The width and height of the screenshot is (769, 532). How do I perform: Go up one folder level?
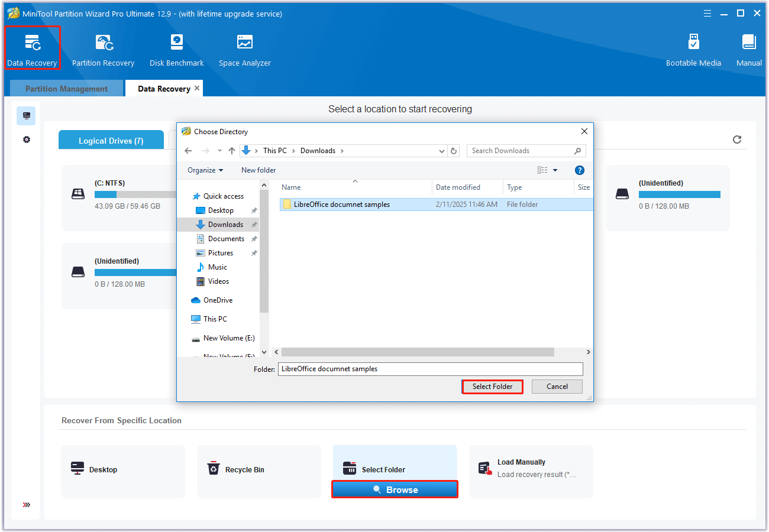click(x=232, y=151)
